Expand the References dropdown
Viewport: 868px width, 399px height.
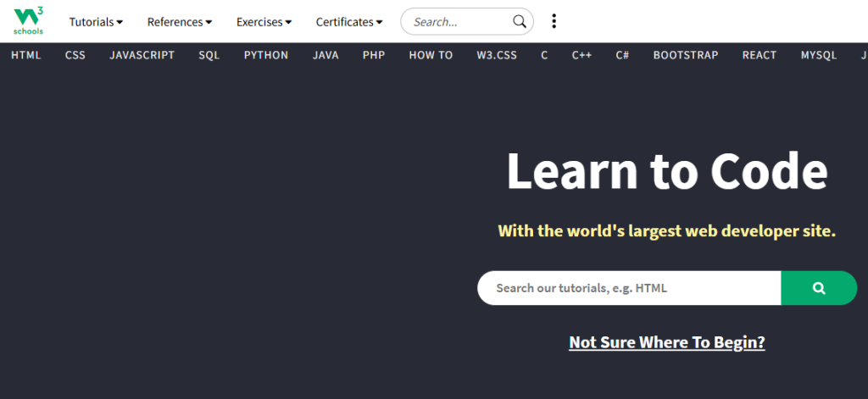(x=180, y=22)
